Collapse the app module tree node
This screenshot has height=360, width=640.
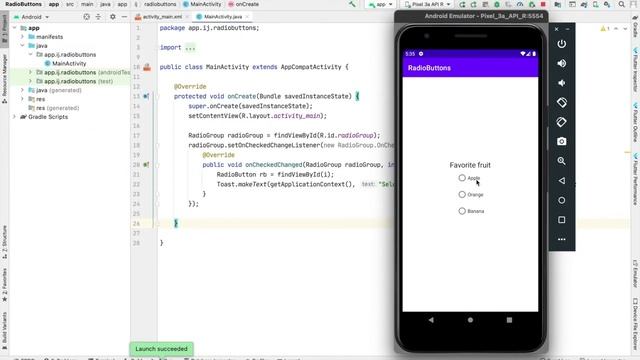tap(15, 28)
